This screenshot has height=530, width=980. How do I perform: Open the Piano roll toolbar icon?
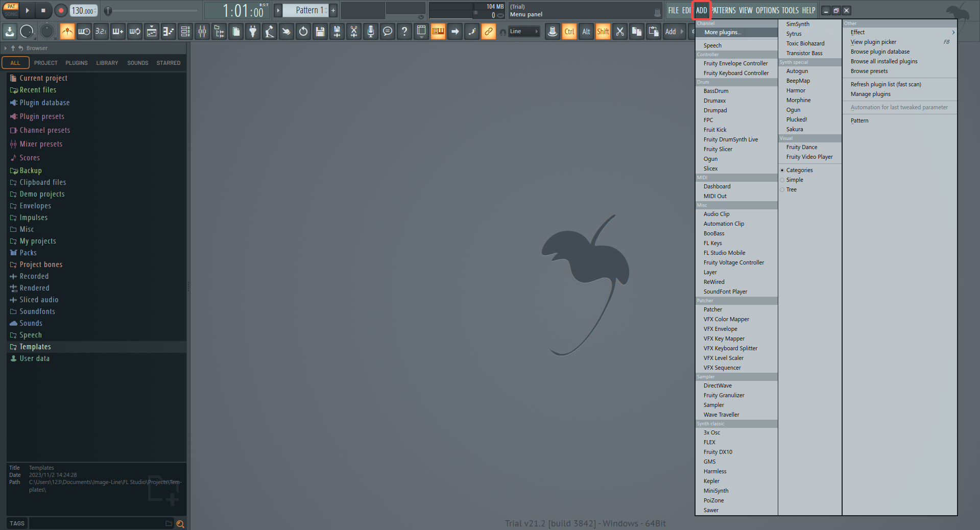(168, 32)
